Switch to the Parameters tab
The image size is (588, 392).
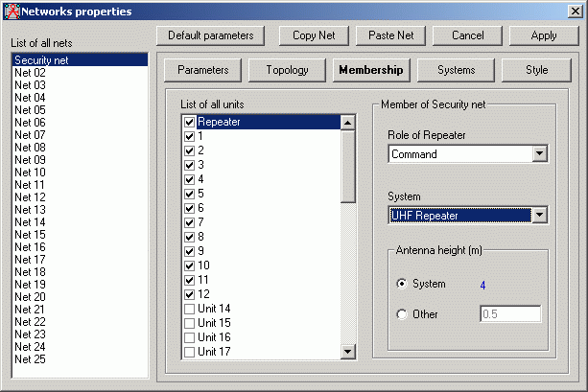(202, 70)
